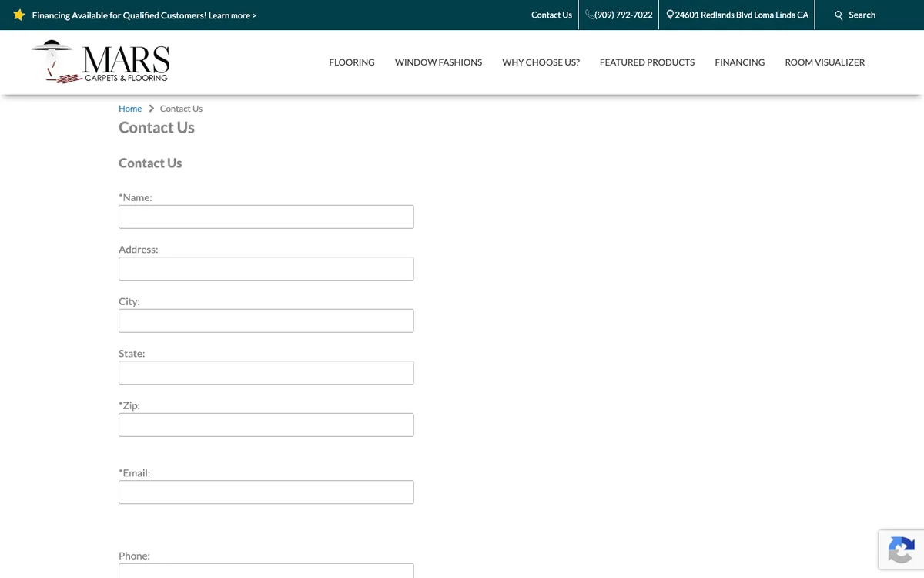Click the phone handset icon
This screenshot has height=578, width=924.
(589, 15)
